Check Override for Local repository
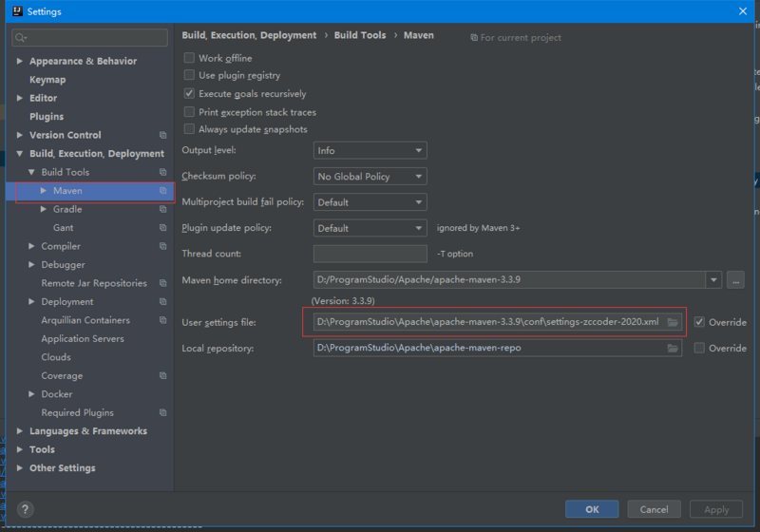760x532 pixels. (699, 348)
